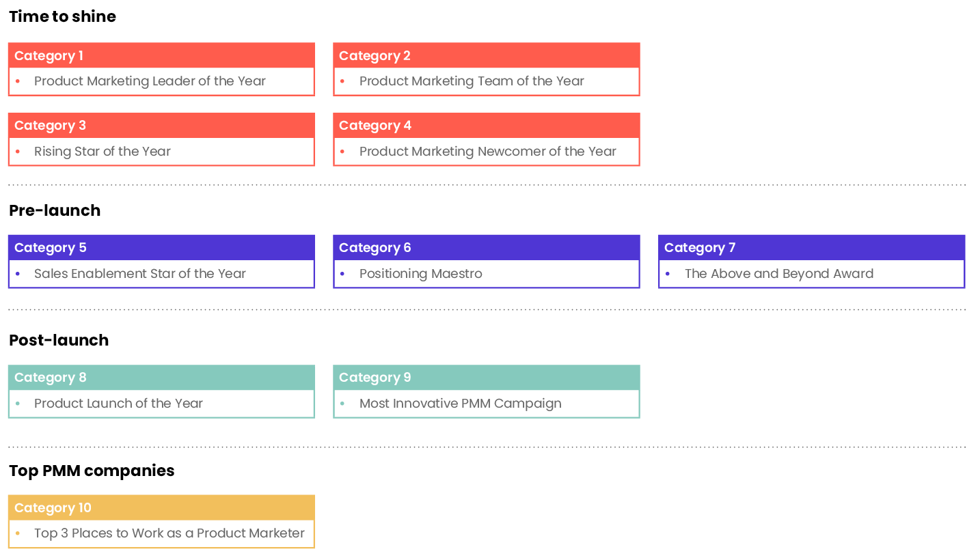
Task: Choose Product Launch of the Year
Action: [x=119, y=404]
